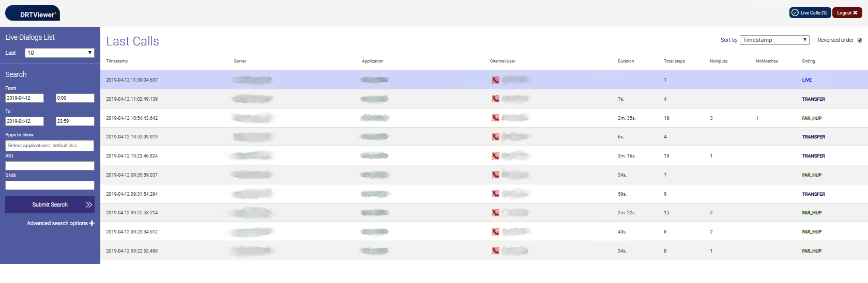Open the Apps to show selector
The image size is (868, 283).
(x=50, y=146)
